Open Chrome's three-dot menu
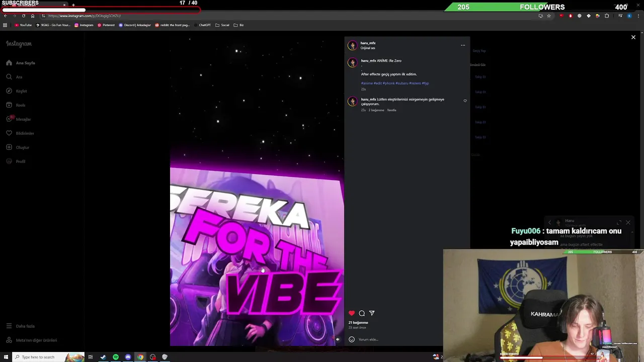The height and width of the screenshot is (362, 644). [638, 16]
